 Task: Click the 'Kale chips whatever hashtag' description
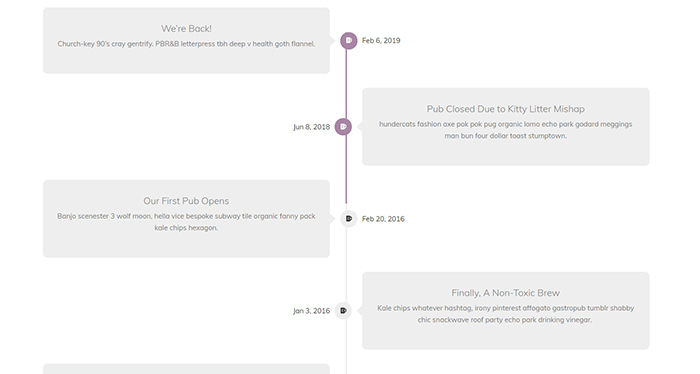tap(505, 314)
